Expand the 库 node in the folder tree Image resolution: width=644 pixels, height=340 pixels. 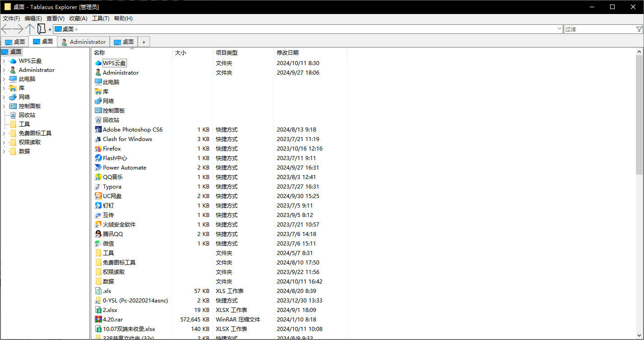4,88
